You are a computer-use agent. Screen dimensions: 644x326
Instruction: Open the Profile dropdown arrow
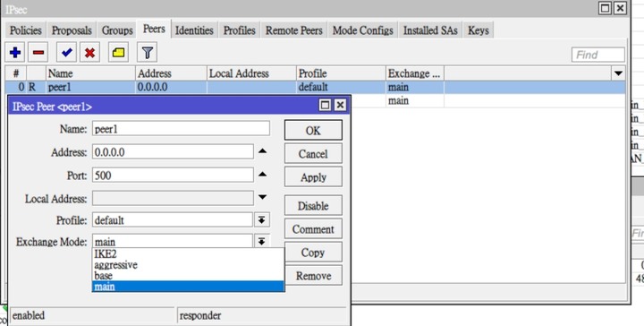click(261, 220)
